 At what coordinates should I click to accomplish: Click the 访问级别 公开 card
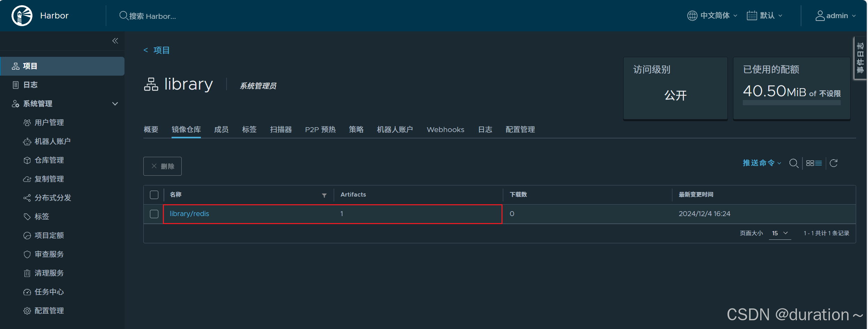(675, 88)
